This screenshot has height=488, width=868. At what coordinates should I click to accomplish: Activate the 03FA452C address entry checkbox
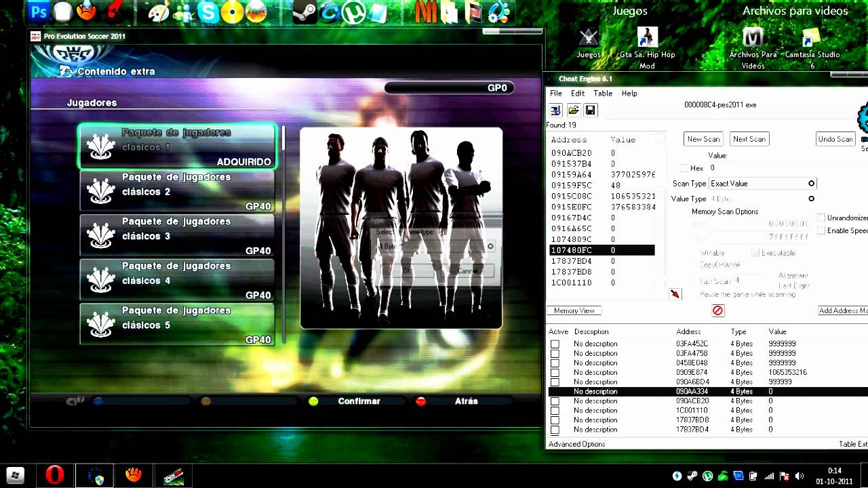[x=555, y=344]
